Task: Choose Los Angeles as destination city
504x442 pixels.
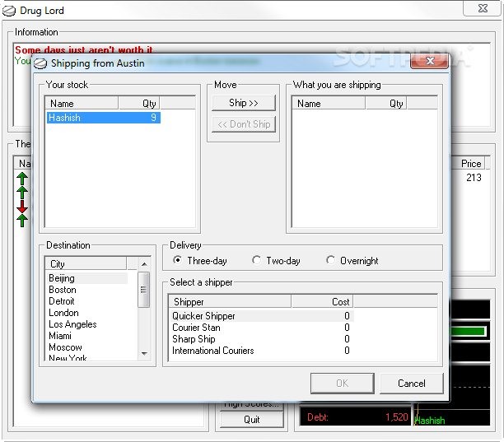Action: tap(86, 324)
